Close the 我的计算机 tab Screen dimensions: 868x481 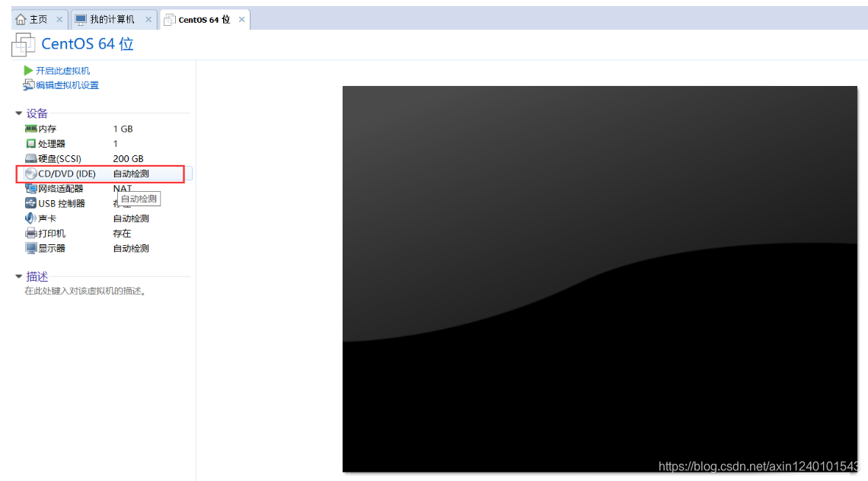pos(148,19)
